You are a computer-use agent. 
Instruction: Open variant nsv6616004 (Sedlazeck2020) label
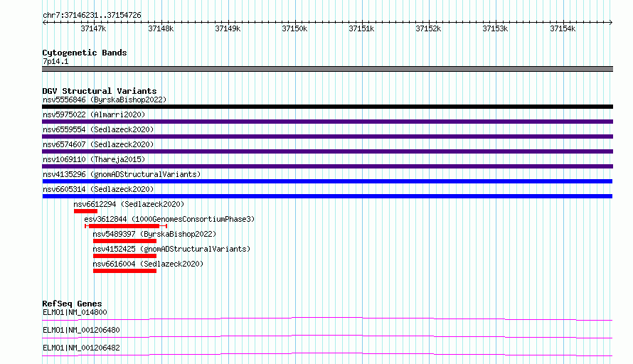point(148,264)
